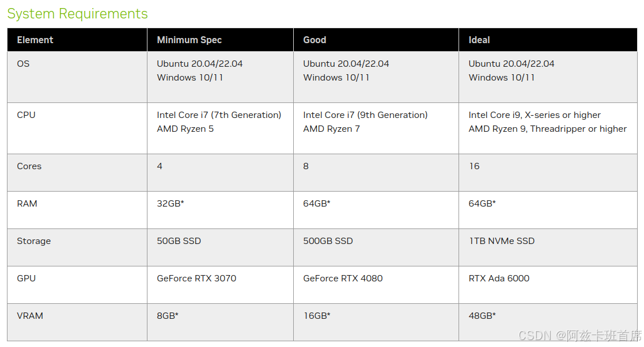
Task: Click the GeForce RTX 4080 cell
Action: point(343,279)
